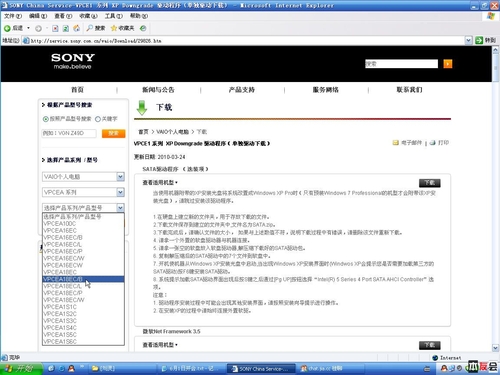Choose VPCEA100C from the model list
This screenshot has width=500, height=375.
pyautogui.click(x=83, y=224)
